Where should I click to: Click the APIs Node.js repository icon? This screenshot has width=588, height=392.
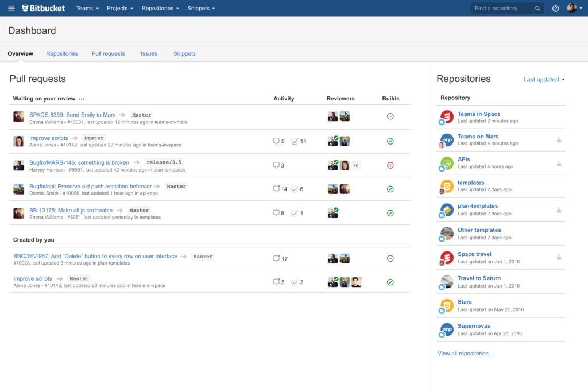[447, 163]
